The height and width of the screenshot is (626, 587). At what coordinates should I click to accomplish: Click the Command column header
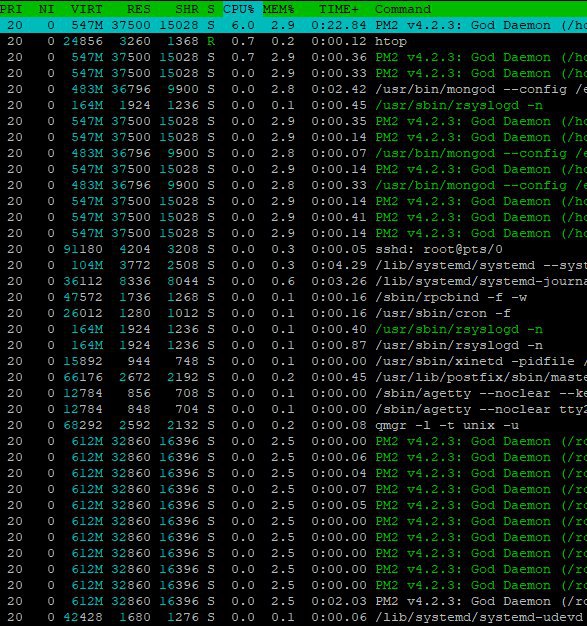coord(403,9)
